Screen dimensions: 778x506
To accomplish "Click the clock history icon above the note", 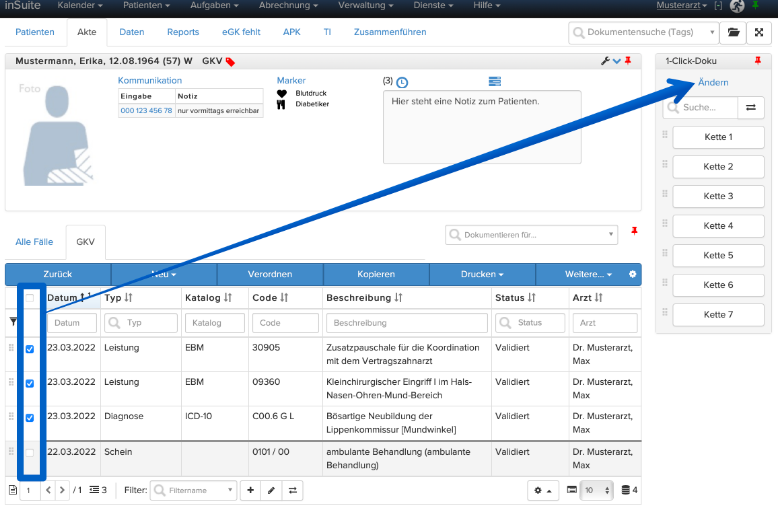I will (x=402, y=82).
